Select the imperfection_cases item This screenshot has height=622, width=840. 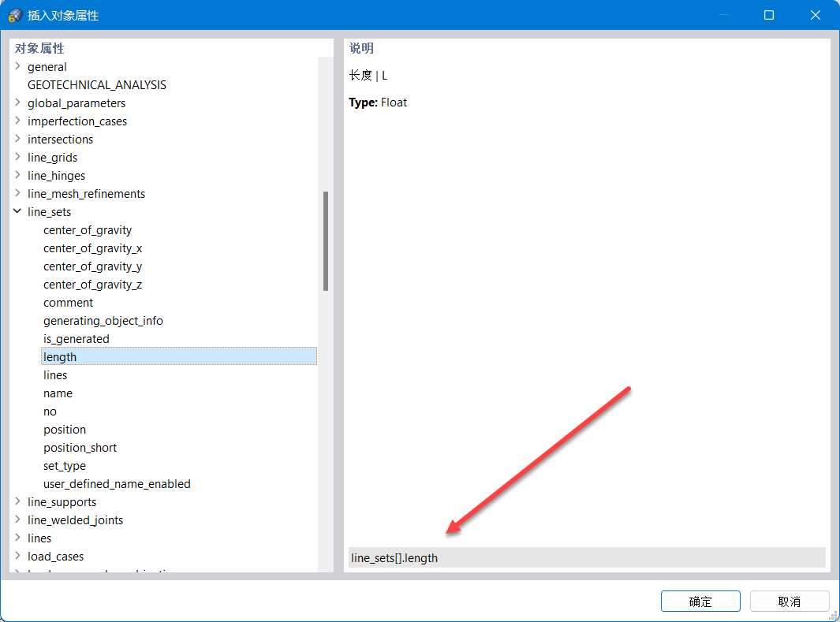point(77,121)
